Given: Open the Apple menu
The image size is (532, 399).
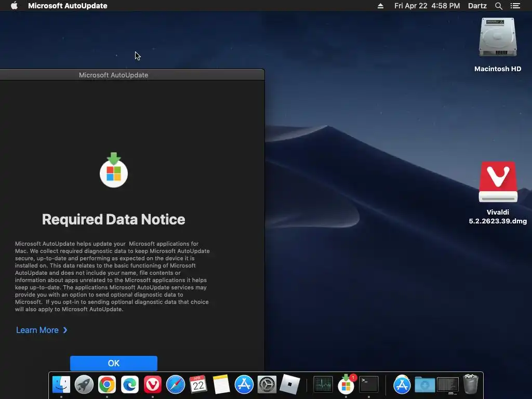Looking at the screenshot, I should 14,6.
